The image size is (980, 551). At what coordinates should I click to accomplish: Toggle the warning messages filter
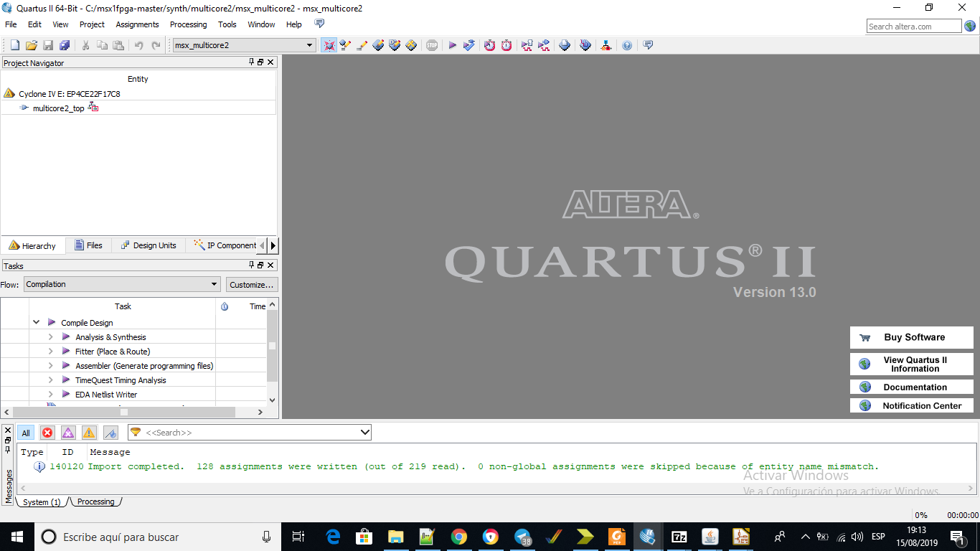pyautogui.click(x=89, y=433)
